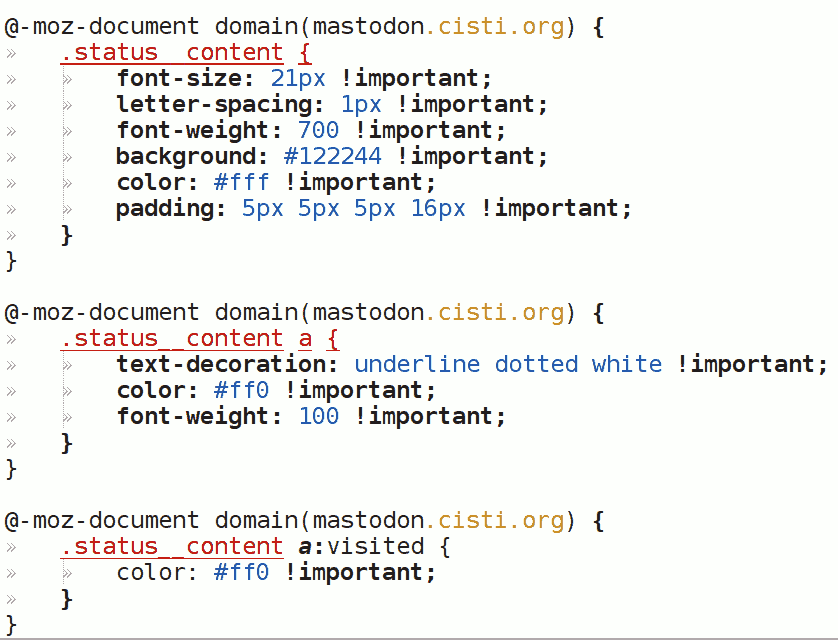
Task: Click the background property name
Action: (192, 156)
